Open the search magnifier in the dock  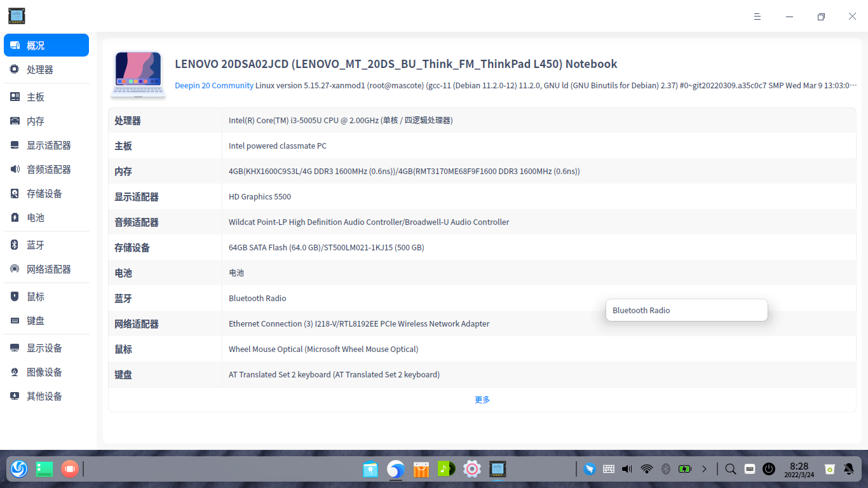731,469
